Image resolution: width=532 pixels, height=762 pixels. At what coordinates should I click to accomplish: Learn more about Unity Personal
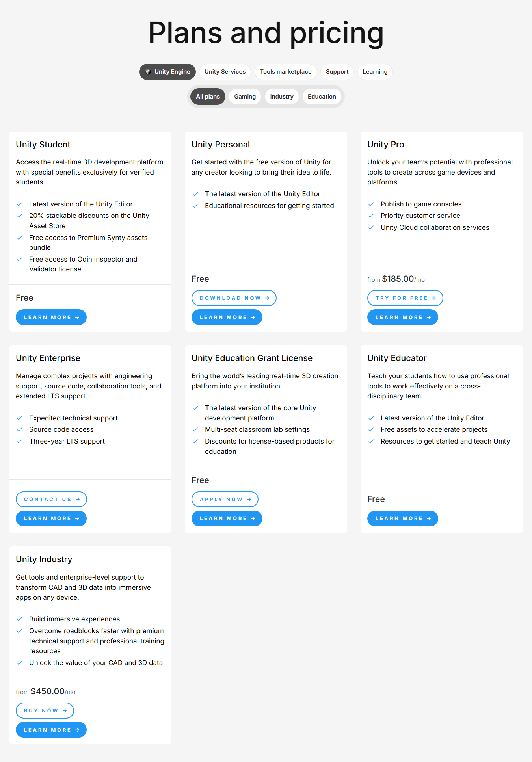(x=227, y=317)
